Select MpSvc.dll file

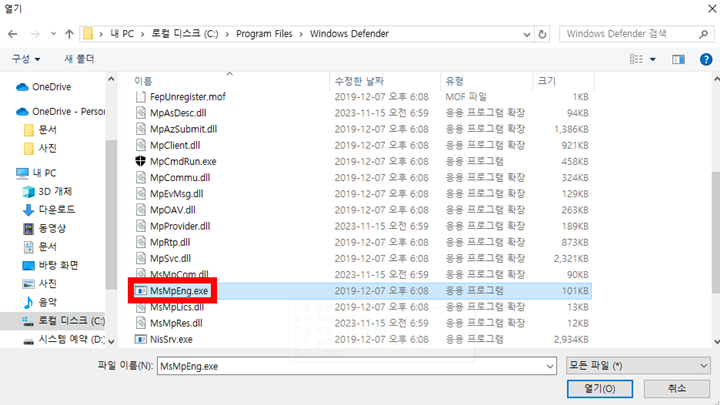point(170,259)
